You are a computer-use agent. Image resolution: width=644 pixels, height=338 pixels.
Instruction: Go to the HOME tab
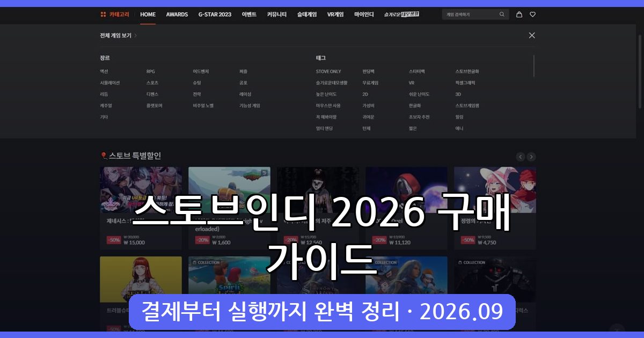point(148,14)
